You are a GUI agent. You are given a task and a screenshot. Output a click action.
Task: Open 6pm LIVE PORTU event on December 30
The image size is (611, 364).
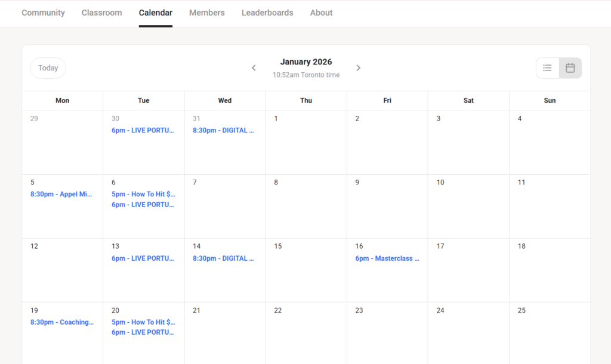point(143,131)
